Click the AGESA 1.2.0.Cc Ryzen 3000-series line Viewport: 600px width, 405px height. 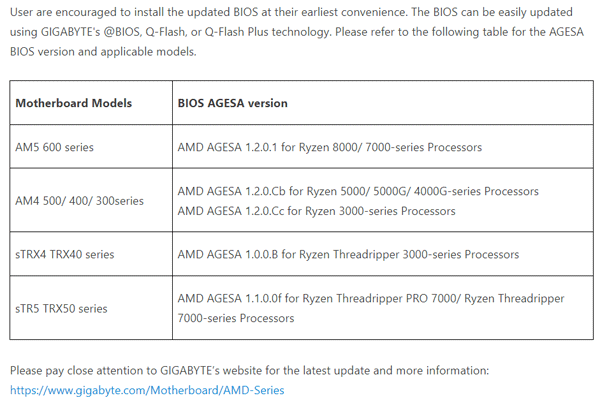point(316,211)
